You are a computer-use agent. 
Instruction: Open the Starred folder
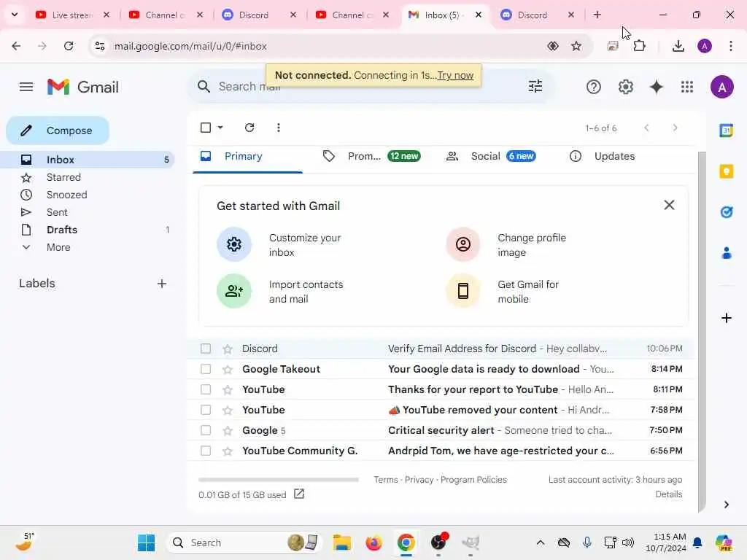[x=63, y=177]
